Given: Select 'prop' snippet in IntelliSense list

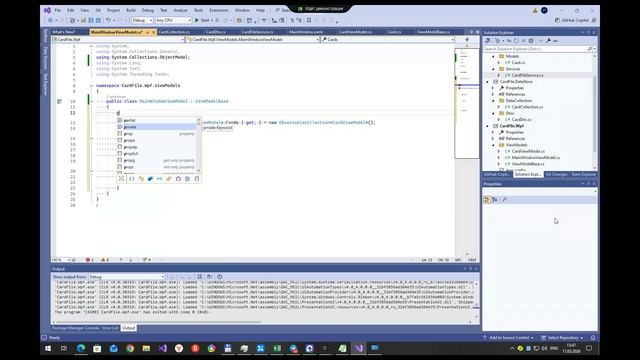Looking at the screenshot, I should 156,134.
